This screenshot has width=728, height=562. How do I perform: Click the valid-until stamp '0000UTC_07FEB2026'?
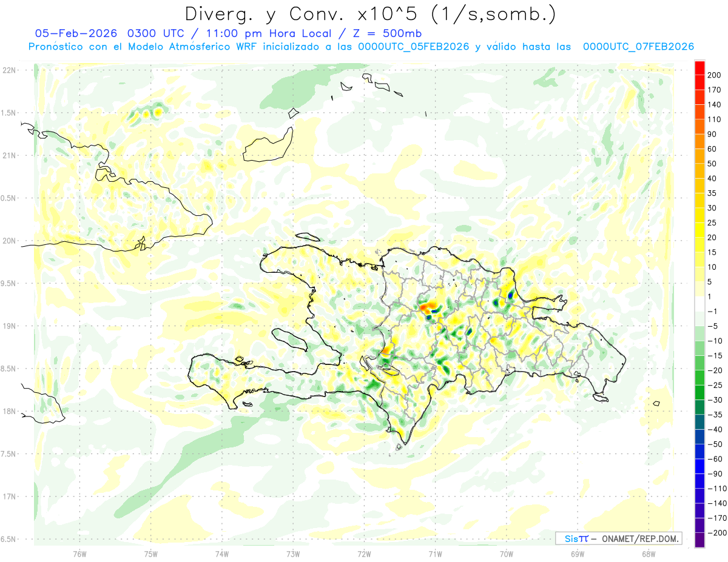(638, 47)
